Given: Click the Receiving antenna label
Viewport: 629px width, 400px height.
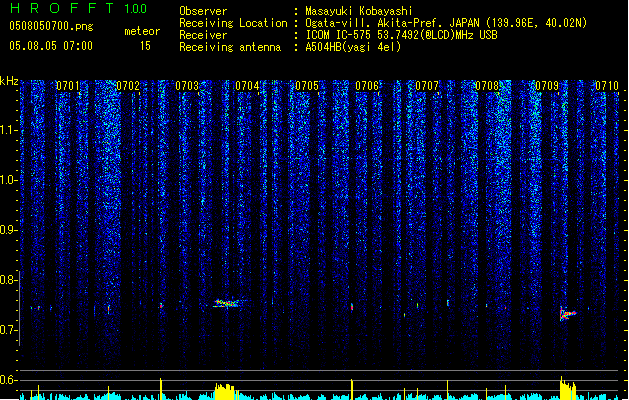Looking at the screenshot, I should [x=230, y=47].
